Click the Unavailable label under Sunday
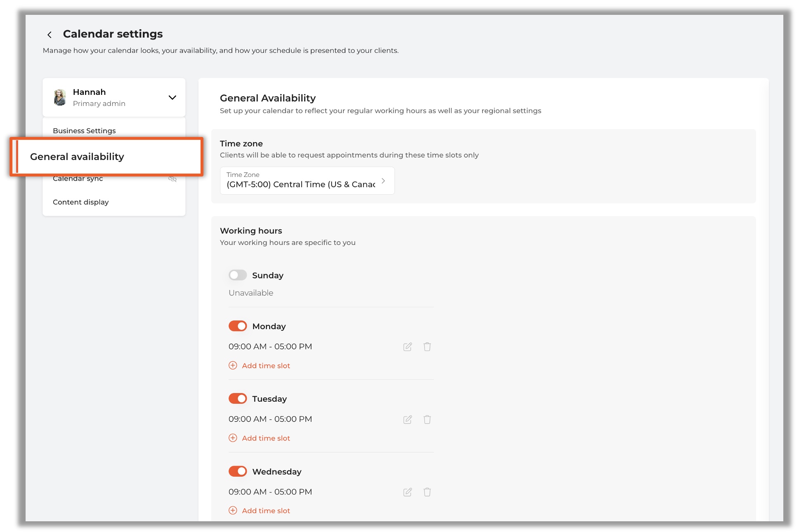 (x=251, y=293)
